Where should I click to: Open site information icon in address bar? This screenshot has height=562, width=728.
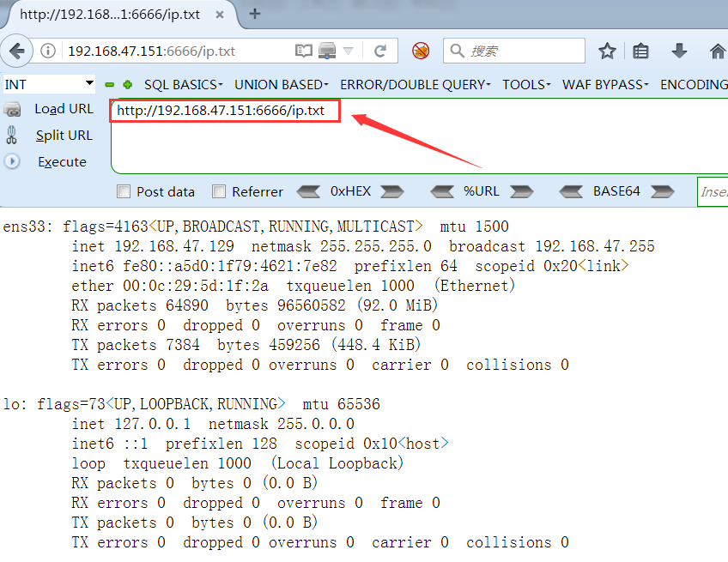click(48, 51)
